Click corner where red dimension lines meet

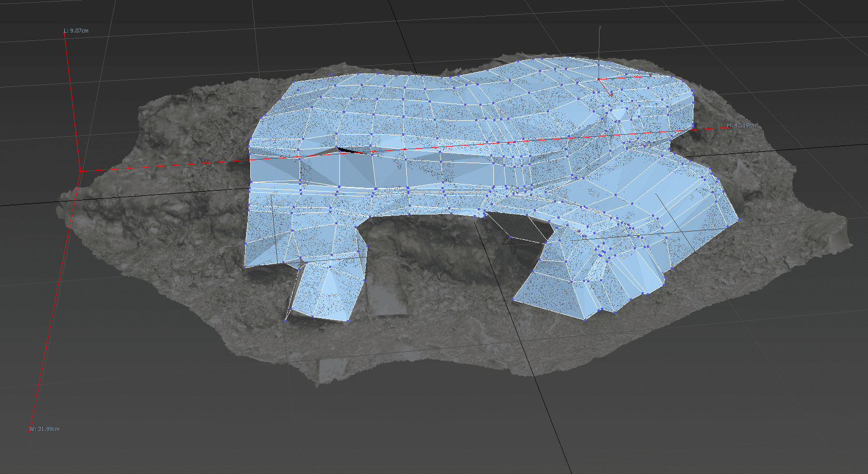tap(80, 170)
